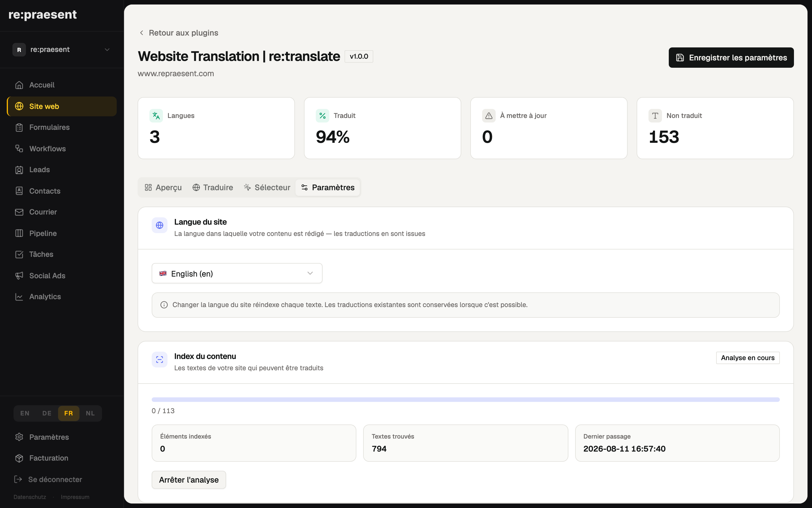This screenshot has height=508, width=812.
Task: Open Leads icon in sidebar
Action: click(19, 170)
